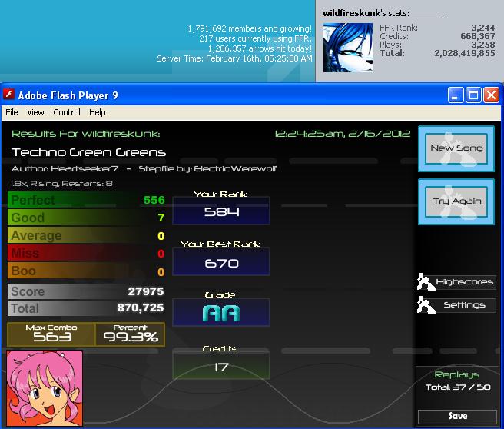The height and width of the screenshot is (429, 504).
Task: Open the View menu
Action: pyautogui.click(x=35, y=112)
